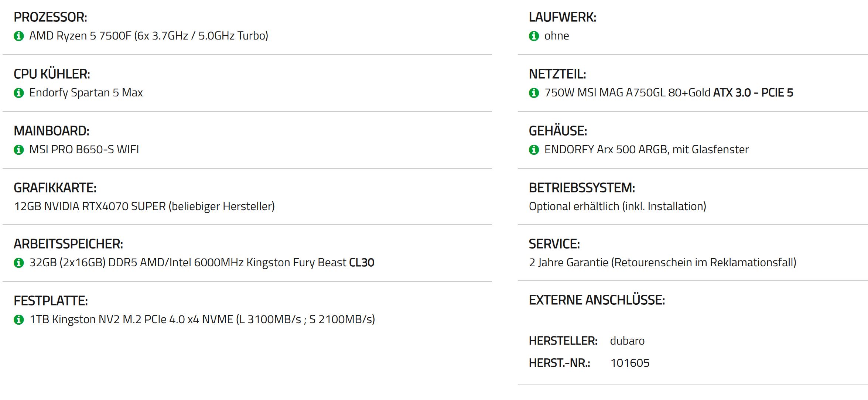Click info icon beside MSI PRO B650-S WIFI

click(18, 150)
